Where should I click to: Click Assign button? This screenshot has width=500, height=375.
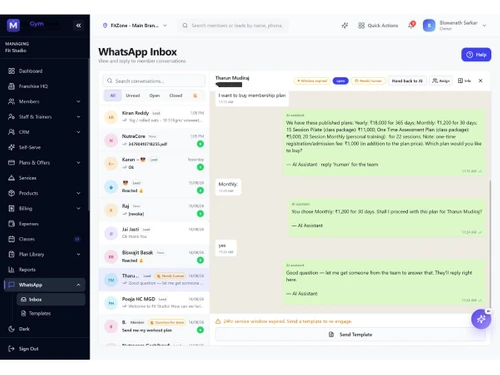pos(441,81)
